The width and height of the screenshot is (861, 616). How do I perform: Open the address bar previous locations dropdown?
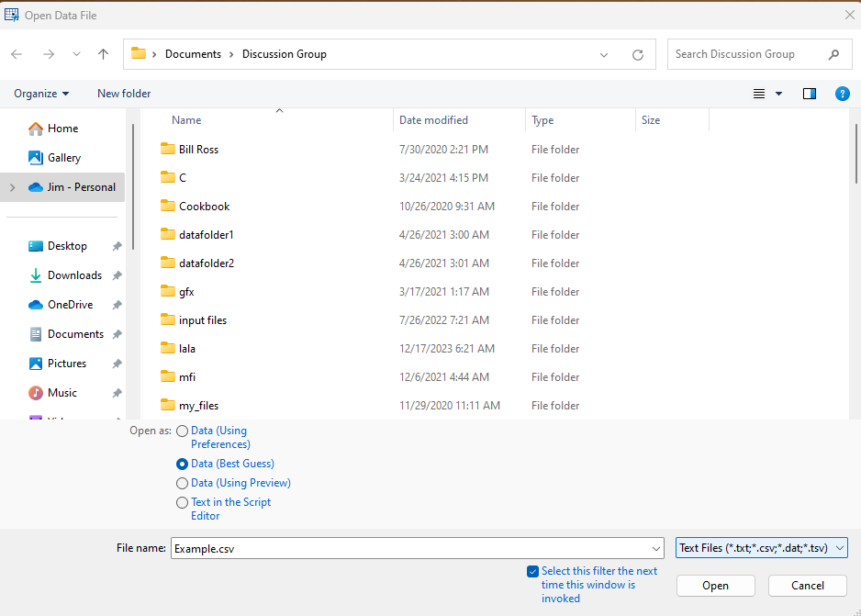(604, 54)
